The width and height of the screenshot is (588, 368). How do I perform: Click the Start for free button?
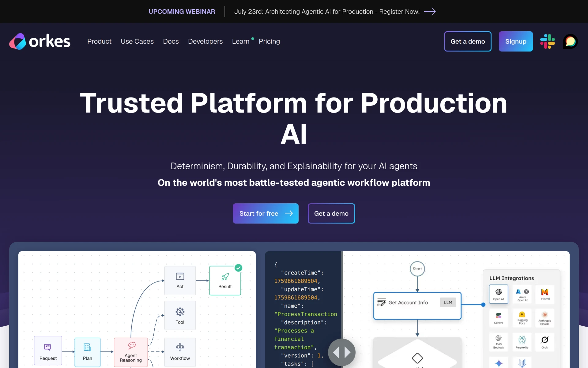coord(266,213)
